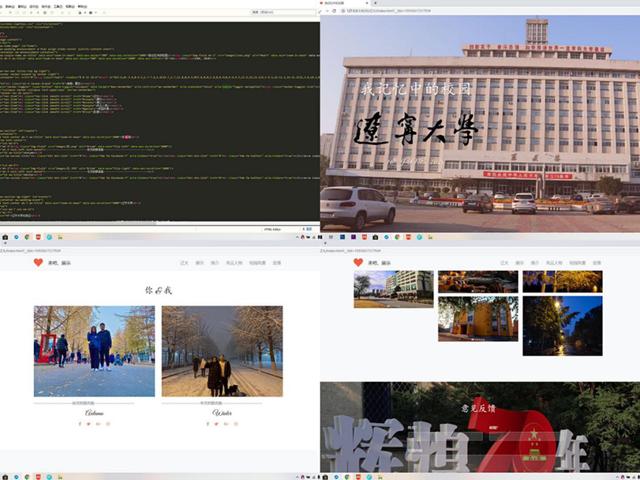Open the night parked cars gallery thumbnail
Viewport: 640px width, 480px height.
tap(478, 282)
